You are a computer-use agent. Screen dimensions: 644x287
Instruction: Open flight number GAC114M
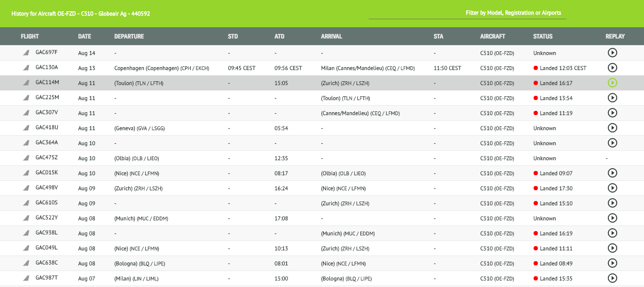[47, 83]
